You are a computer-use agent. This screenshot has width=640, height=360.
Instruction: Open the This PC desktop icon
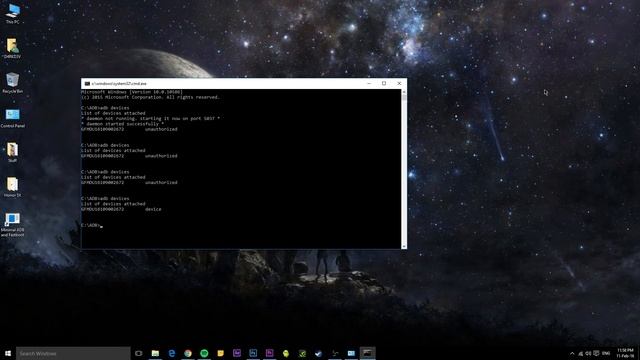tap(13, 13)
